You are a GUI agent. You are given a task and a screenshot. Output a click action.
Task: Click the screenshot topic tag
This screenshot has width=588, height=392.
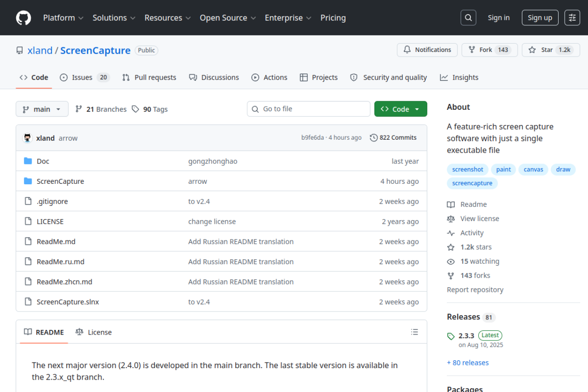(468, 170)
